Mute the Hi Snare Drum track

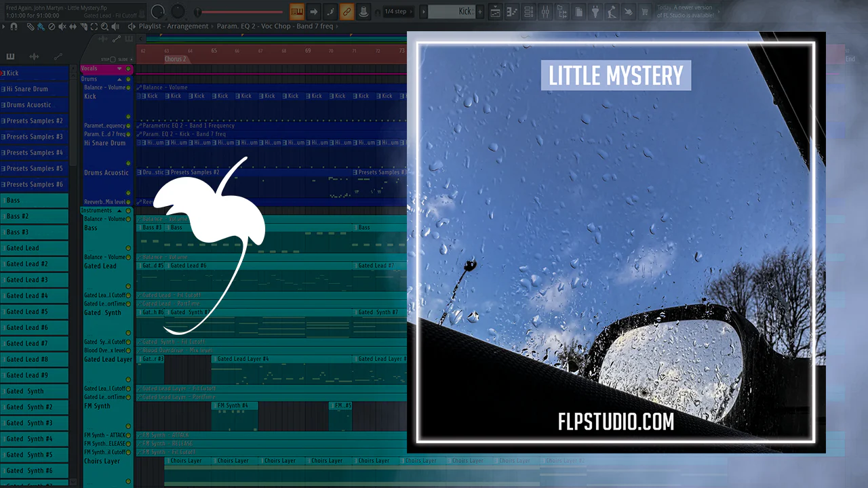(129, 163)
